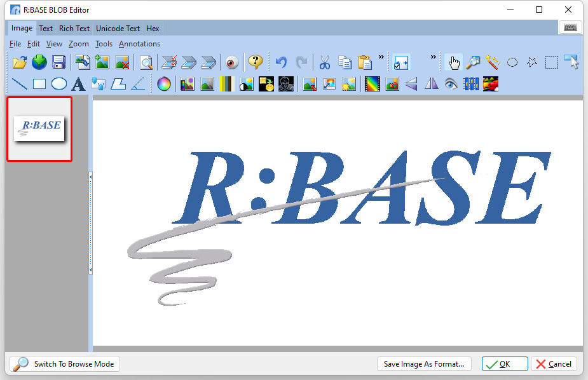The height and width of the screenshot is (380, 588).
Task: Select the dashed star freehand selection tool
Action: [532, 62]
